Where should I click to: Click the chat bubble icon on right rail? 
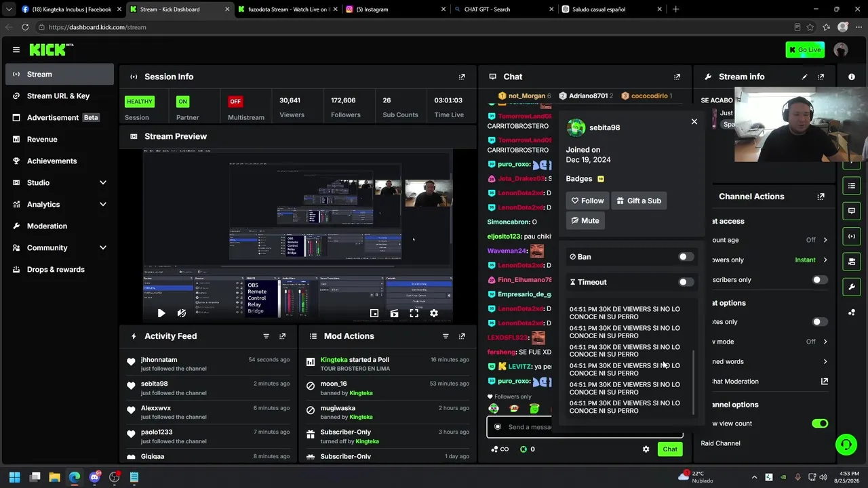[852, 211]
